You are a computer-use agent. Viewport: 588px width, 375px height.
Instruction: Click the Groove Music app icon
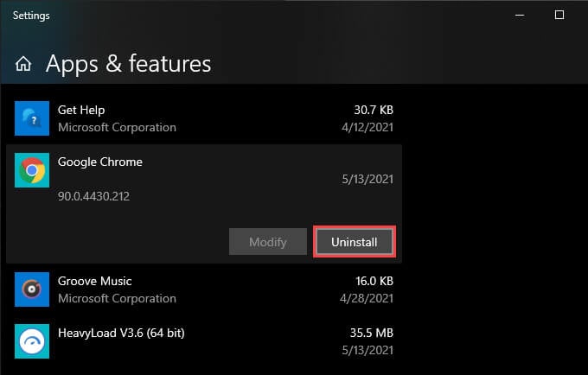coord(32,289)
